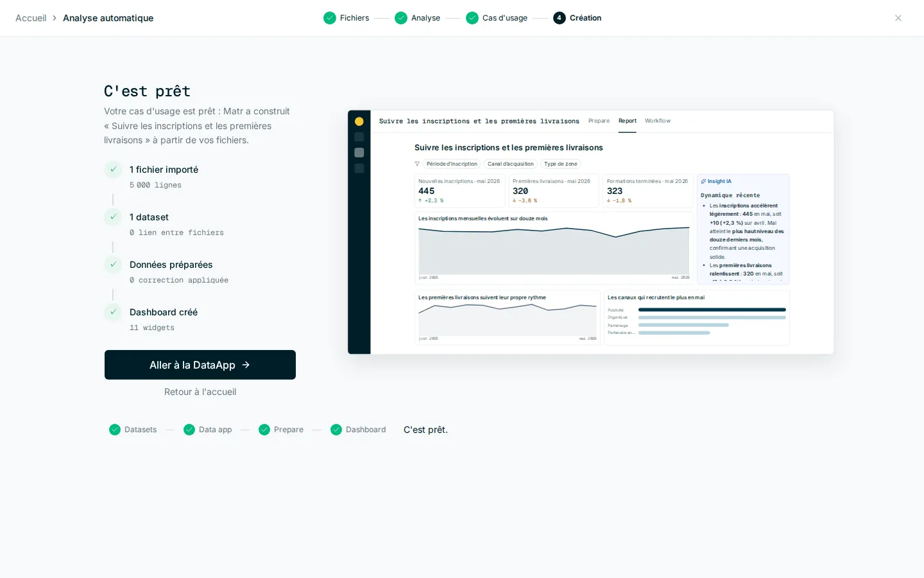Select the Analyse step in the top stepper

(418, 18)
